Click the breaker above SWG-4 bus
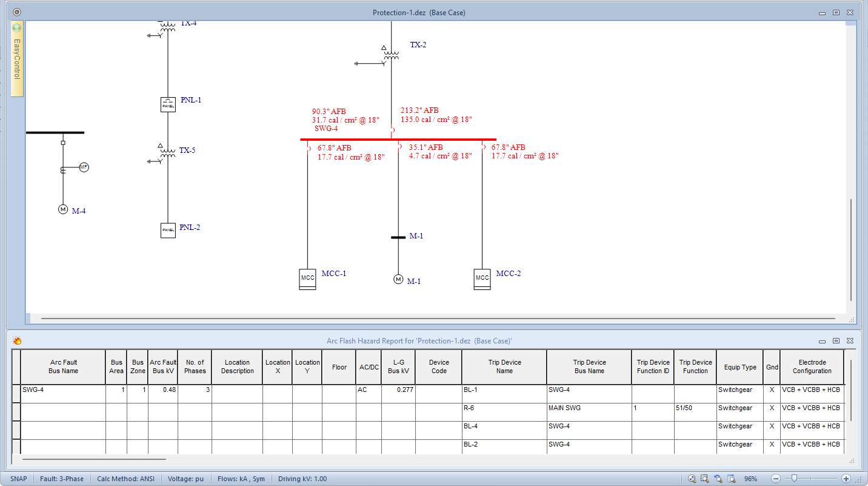The width and height of the screenshot is (868, 486). 392,130
